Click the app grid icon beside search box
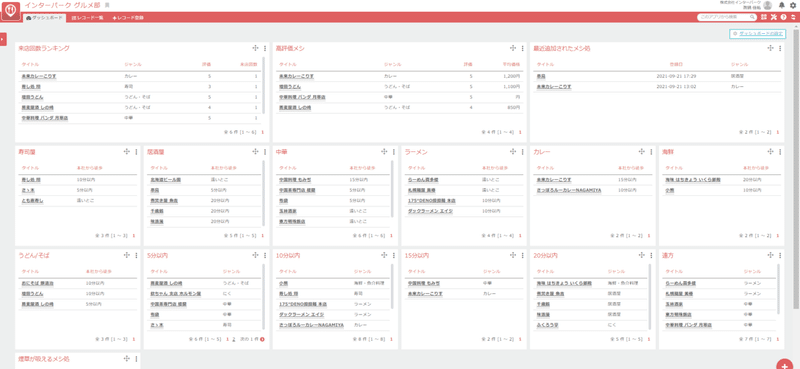The image size is (800, 369). pyautogui.click(x=764, y=17)
